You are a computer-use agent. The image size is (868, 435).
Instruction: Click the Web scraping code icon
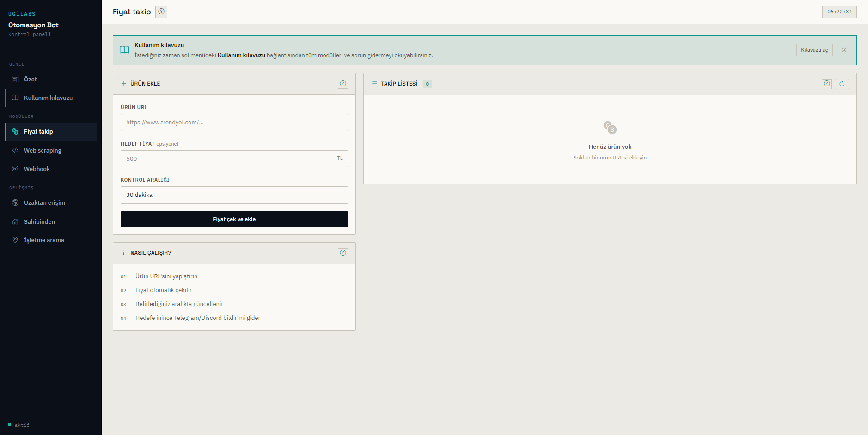[x=15, y=150]
